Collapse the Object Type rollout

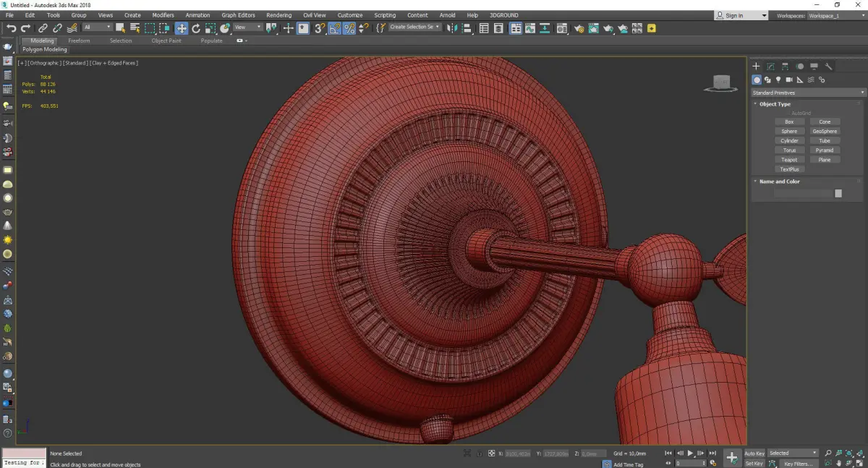click(775, 104)
